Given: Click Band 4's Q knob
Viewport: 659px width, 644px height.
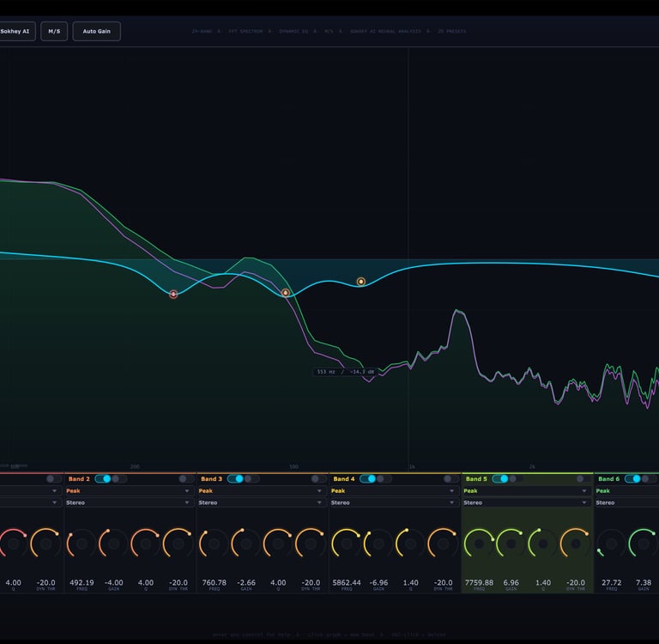Looking at the screenshot, I should [x=411, y=544].
